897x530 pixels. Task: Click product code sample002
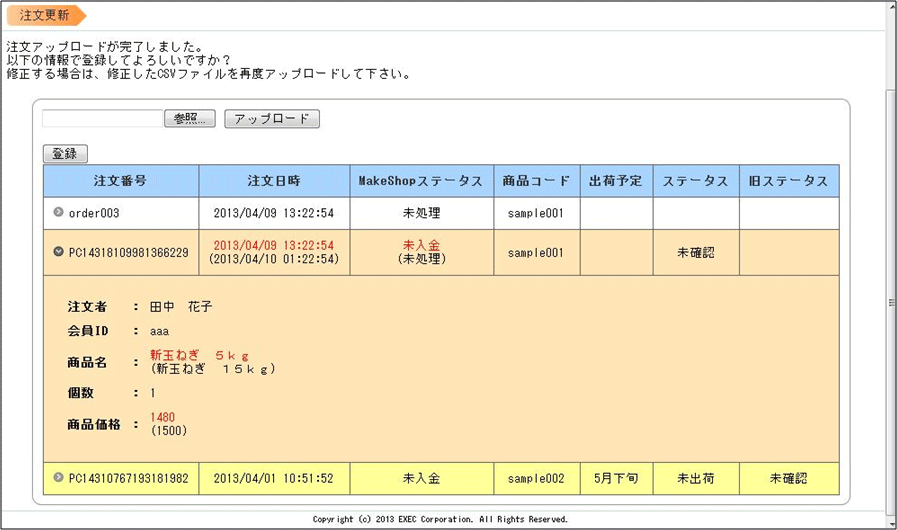click(x=536, y=478)
